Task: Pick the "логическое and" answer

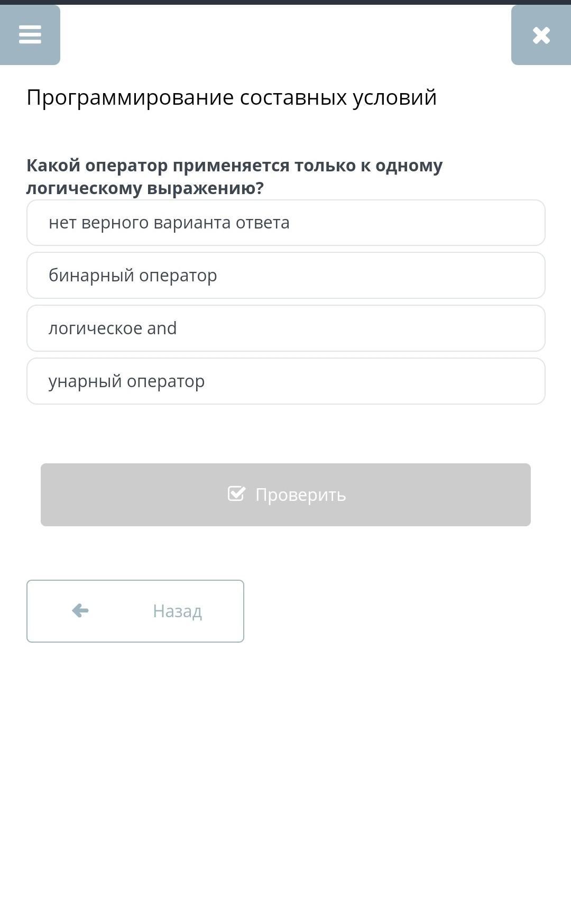Action: tap(285, 328)
